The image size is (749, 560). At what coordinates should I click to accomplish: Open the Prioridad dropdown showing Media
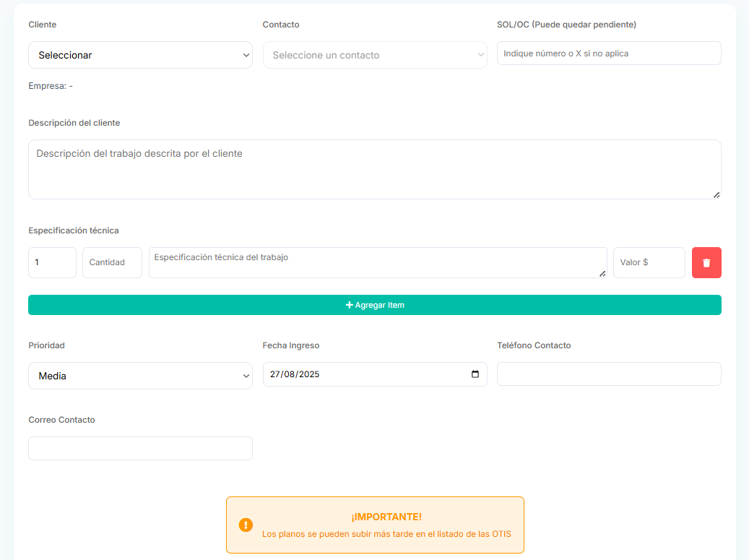tap(140, 376)
